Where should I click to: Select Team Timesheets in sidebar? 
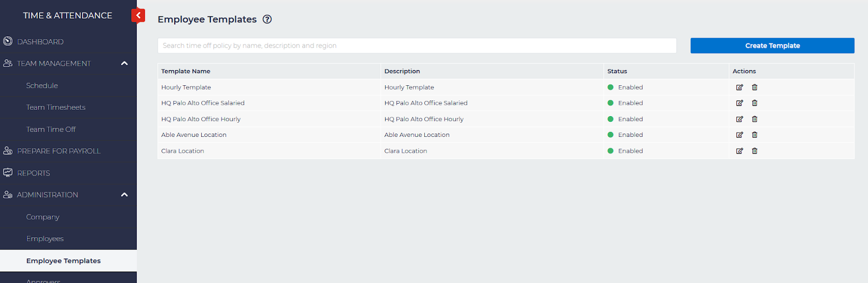coord(56,108)
